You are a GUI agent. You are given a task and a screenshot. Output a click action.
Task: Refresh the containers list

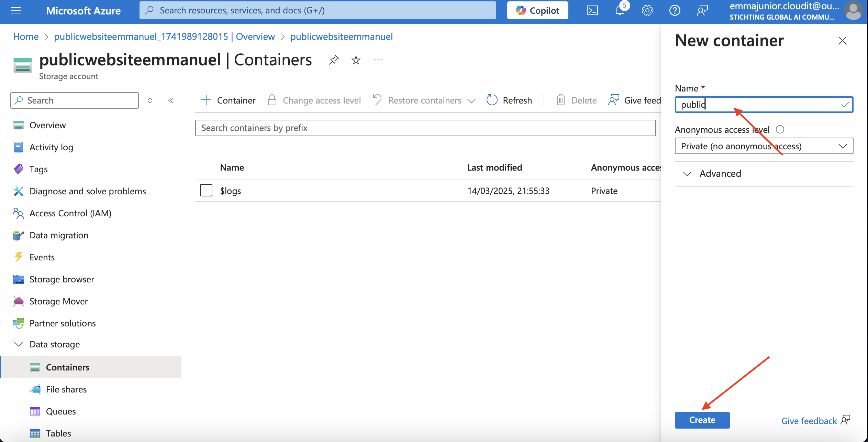click(x=509, y=100)
